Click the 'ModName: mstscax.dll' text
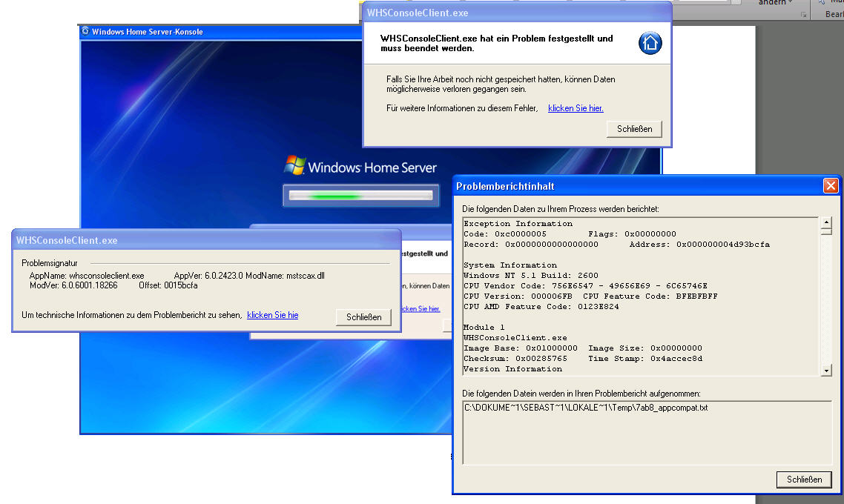Viewport: 844px width, 504px height. 285,276
